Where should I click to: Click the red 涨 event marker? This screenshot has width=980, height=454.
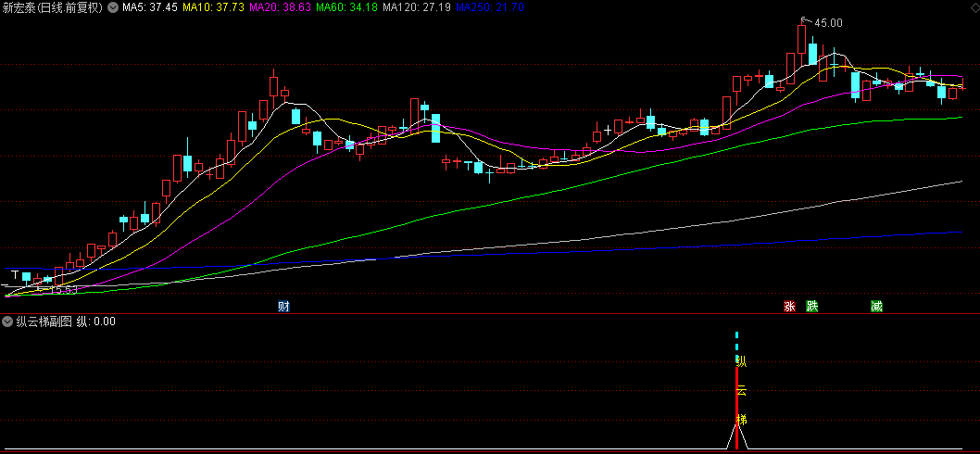pyautogui.click(x=789, y=307)
